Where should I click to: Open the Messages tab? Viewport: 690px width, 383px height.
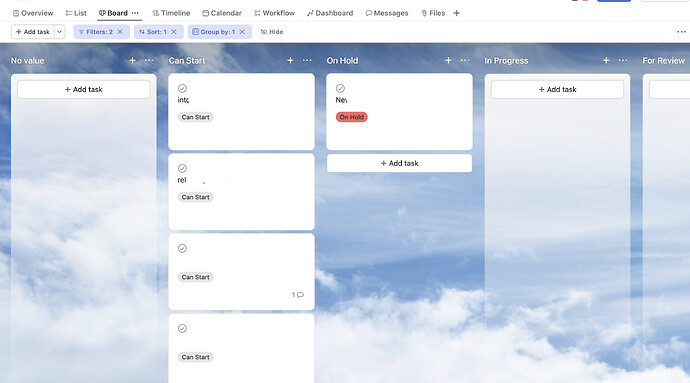[387, 13]
